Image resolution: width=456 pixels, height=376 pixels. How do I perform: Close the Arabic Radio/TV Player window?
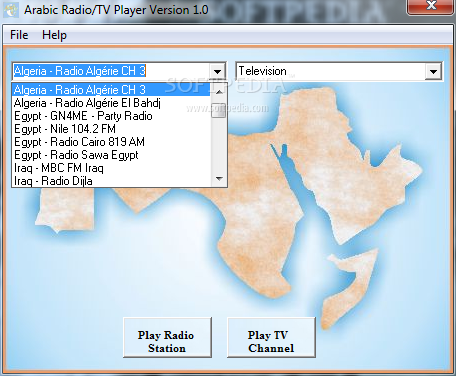click(x=431, y=6)
